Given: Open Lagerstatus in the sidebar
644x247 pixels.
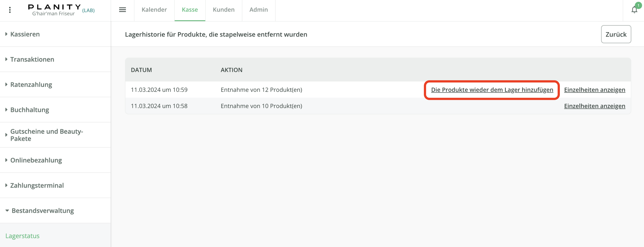Looking at the screenshot, I should (23, 236).
